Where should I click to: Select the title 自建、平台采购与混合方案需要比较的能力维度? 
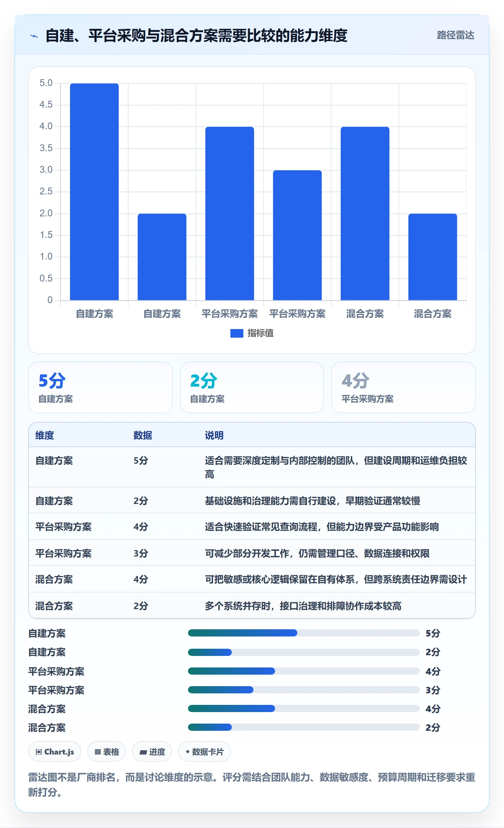pyautogui.click(x=196, y=36)
